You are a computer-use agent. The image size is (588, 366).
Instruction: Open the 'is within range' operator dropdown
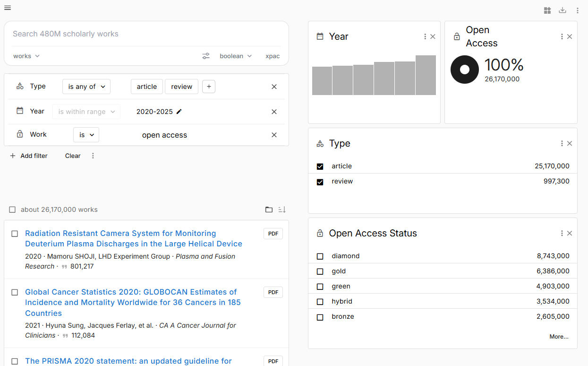click(86, 112)
